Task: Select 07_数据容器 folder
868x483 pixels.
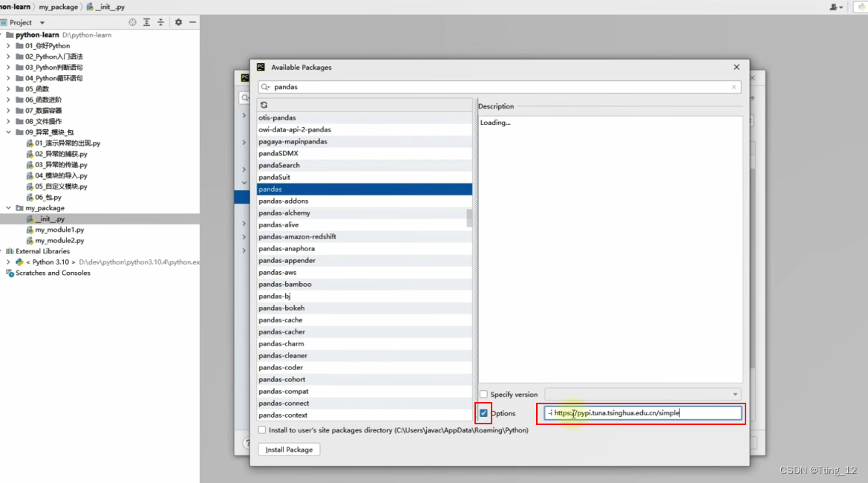Action: pos(43,111)
